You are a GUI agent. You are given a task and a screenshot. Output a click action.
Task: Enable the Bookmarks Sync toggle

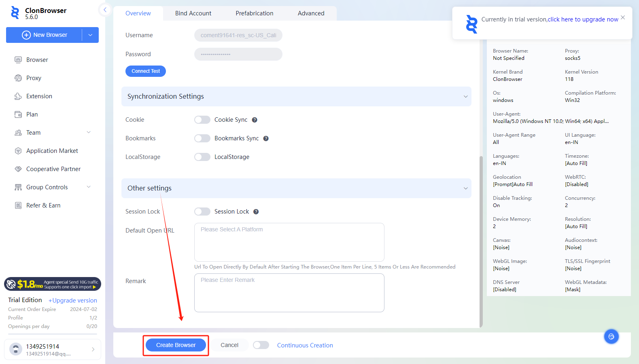[x=202, y=138]
